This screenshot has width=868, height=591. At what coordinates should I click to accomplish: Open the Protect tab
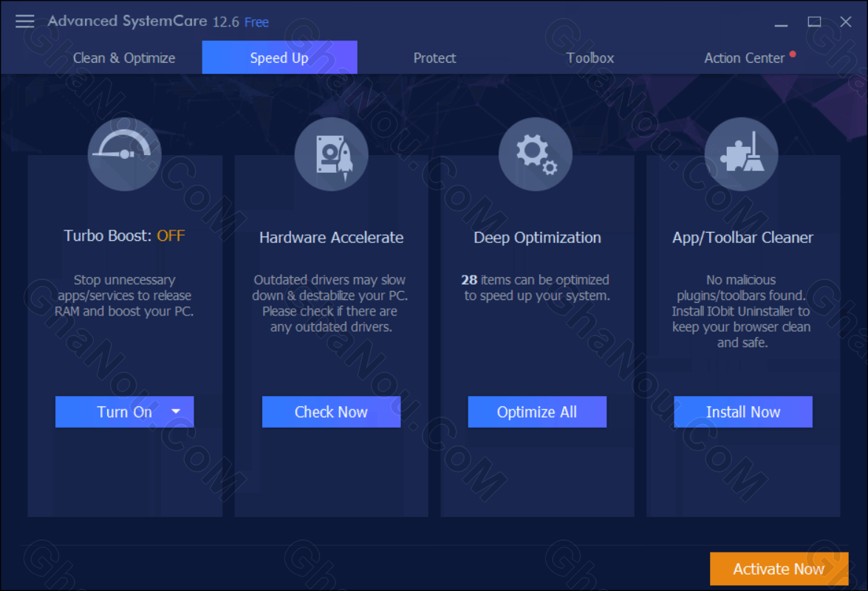tap(434, 58)
